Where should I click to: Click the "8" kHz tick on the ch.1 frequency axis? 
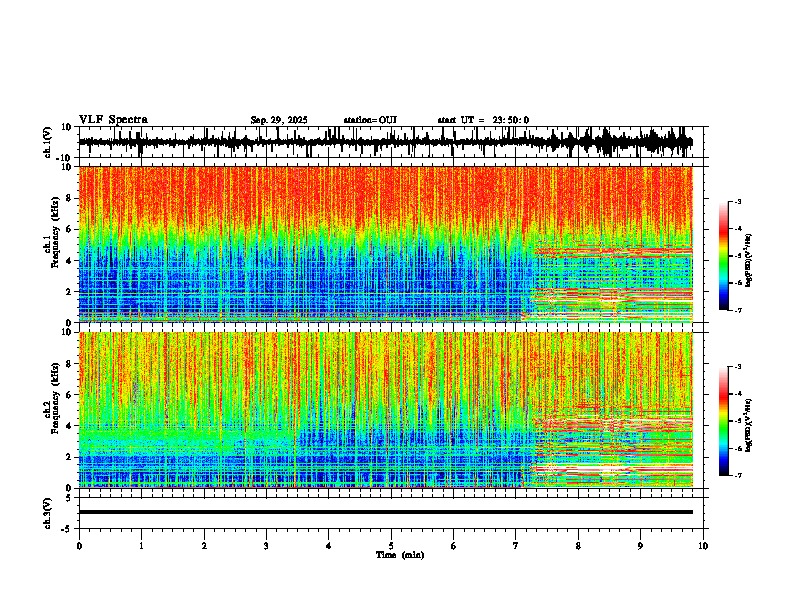(70, 198)
